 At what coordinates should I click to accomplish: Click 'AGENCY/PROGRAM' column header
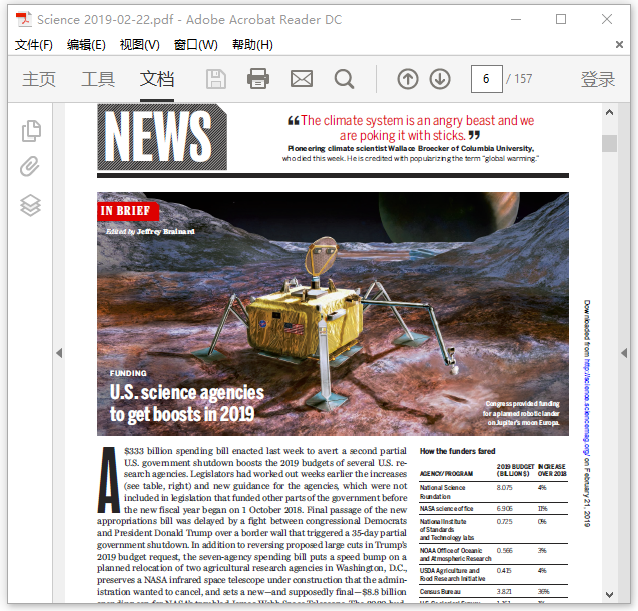pos(446,474)
